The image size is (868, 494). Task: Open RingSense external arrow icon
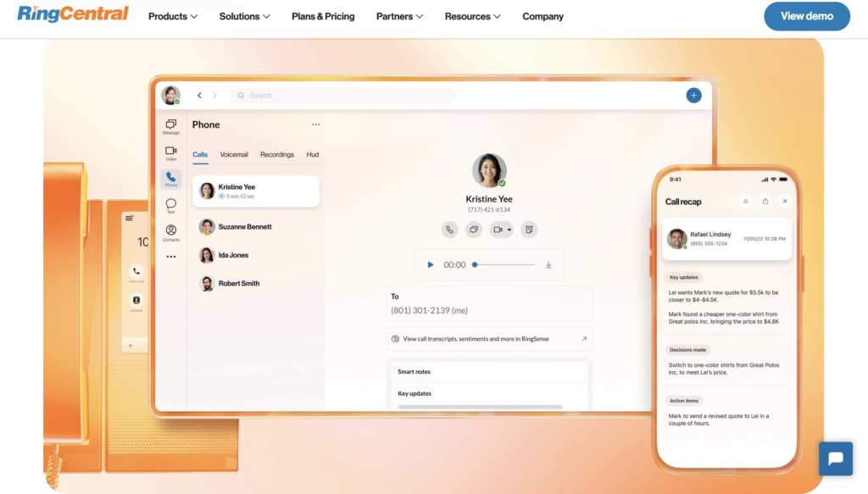point(584,339)
